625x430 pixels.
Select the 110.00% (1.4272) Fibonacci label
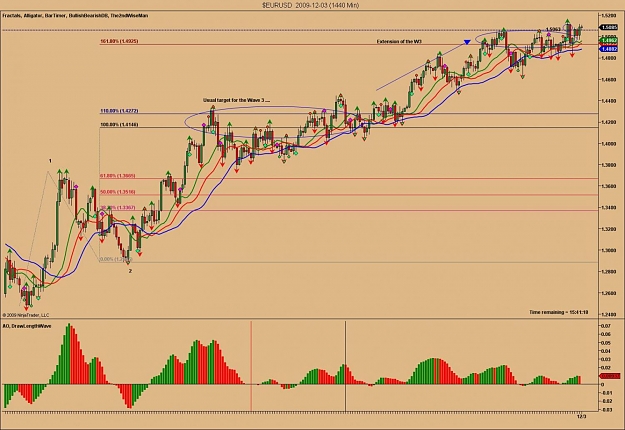click(x=119, y=111)
